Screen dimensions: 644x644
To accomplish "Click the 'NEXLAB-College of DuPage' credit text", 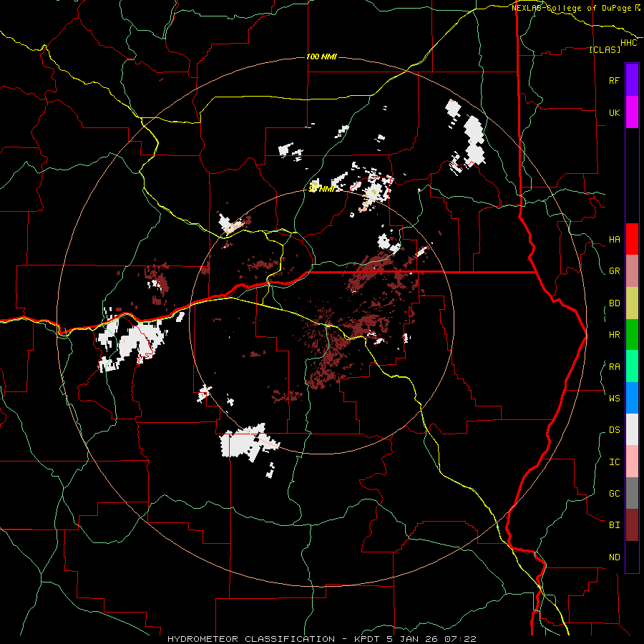I will pyautogui.click(x=571, y=8).
